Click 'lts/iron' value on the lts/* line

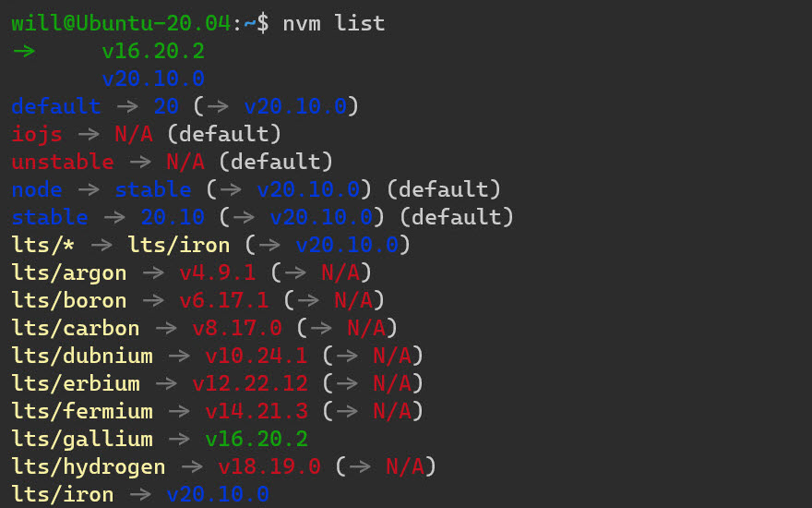tap(179, 245)
